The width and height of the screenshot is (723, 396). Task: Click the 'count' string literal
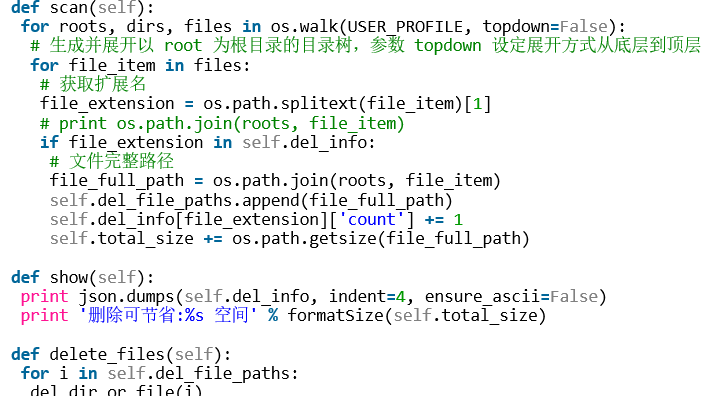coord(371,219)
